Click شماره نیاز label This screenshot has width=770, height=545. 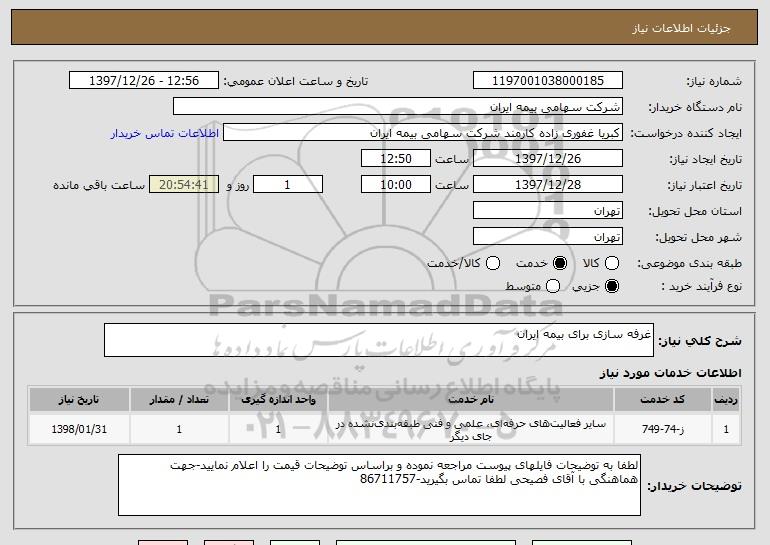click(x=714, y=81)
